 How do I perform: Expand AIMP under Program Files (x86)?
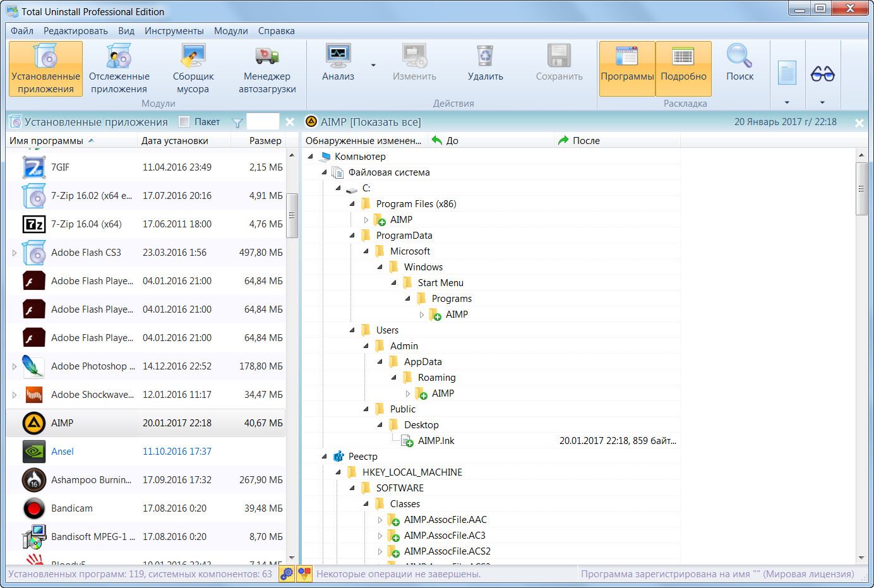pyautogui.click(x=366, y=220)
